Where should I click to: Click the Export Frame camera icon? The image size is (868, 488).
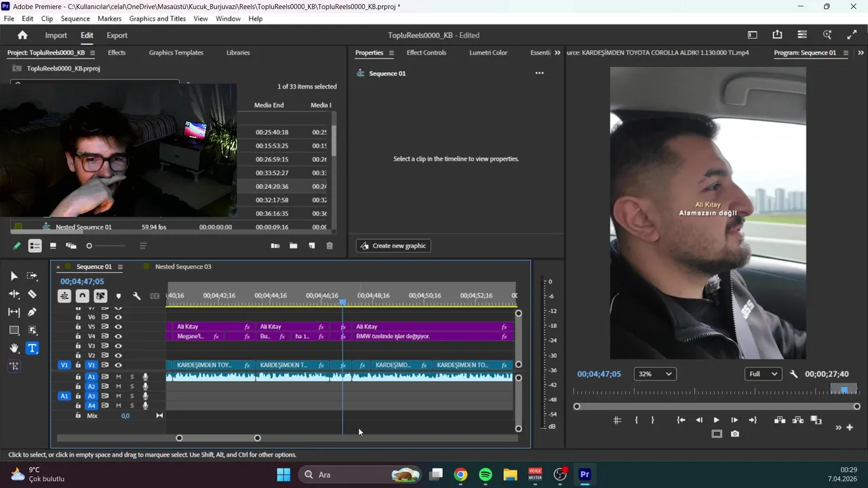(735, 434)
